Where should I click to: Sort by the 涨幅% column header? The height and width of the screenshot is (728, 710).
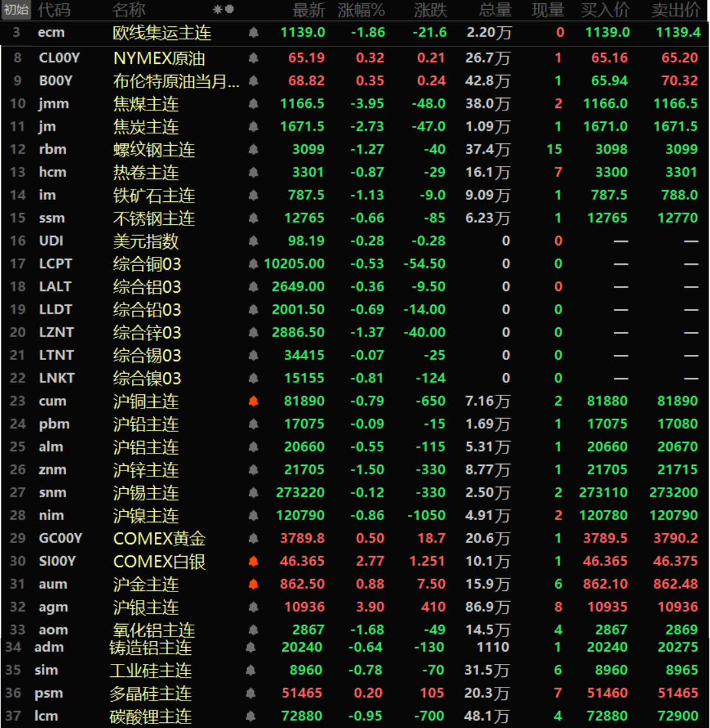coord(361,10)
